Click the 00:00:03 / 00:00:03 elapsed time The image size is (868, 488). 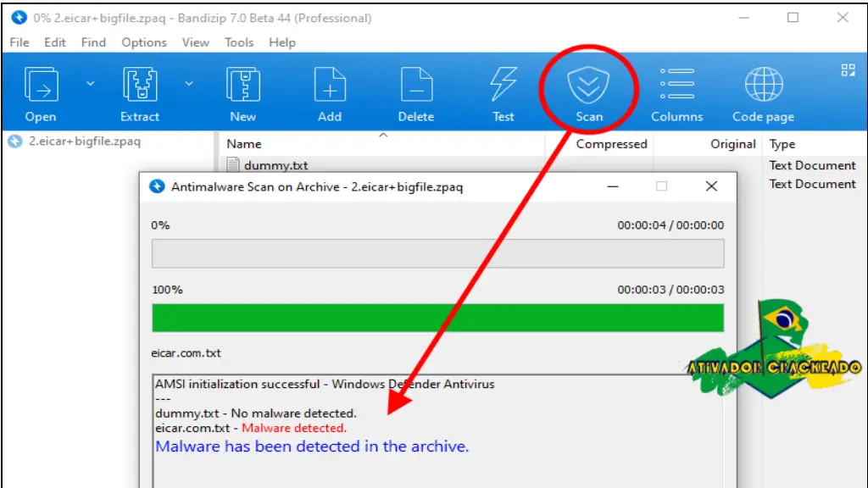click(670, 290)
